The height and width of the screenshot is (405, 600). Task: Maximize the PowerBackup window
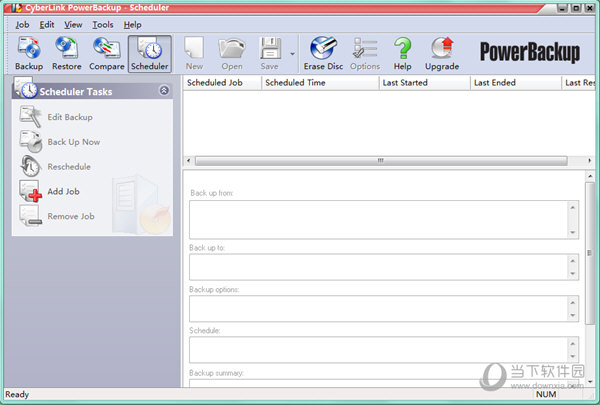coord(576,8)
